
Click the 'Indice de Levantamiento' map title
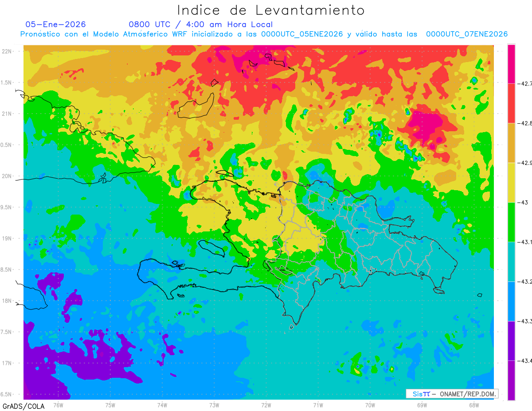pyautogui.click(x=271, y=10)
